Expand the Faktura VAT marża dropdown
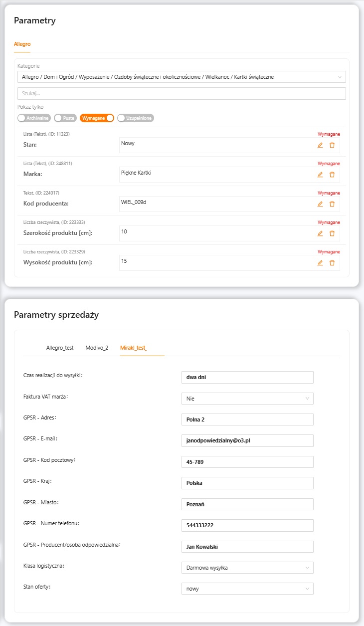 tap(247, 398)
